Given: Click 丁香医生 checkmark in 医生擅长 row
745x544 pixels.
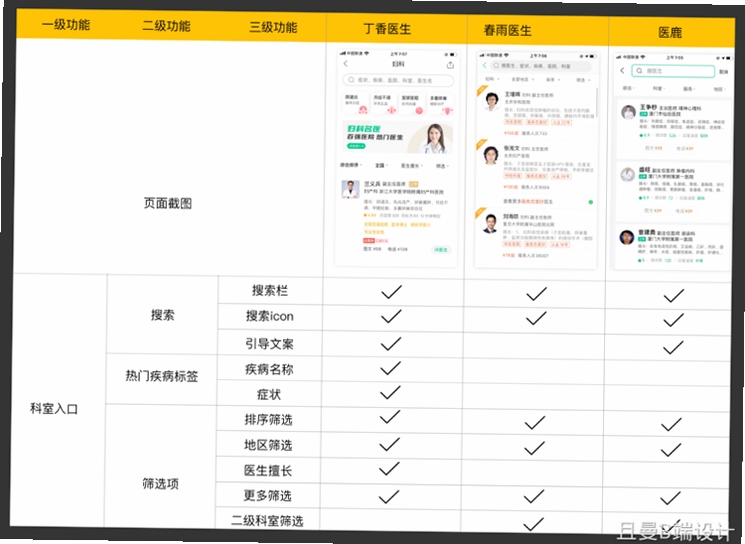Looking at the screenshot, I should tap(389, 469).
